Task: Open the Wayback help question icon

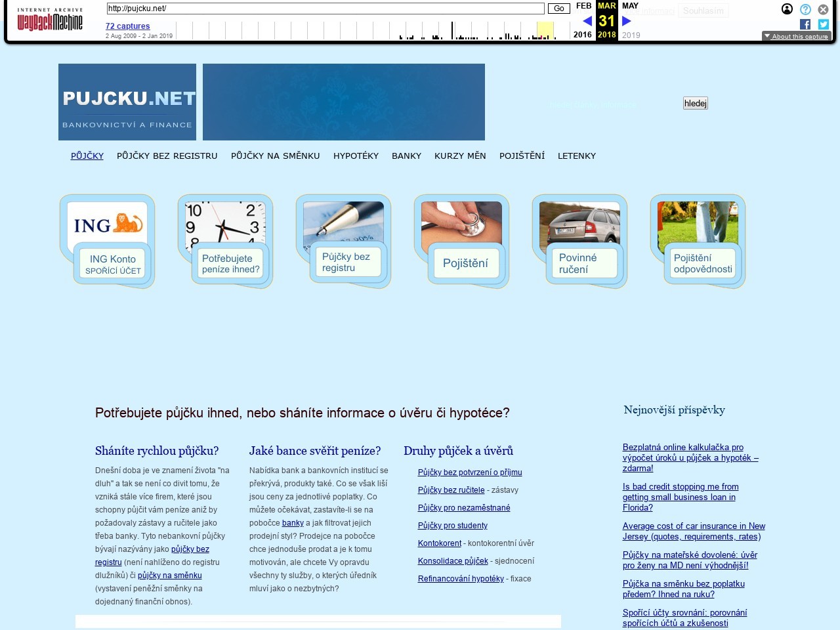Action: pyautogui.click(x=805, y=9)
